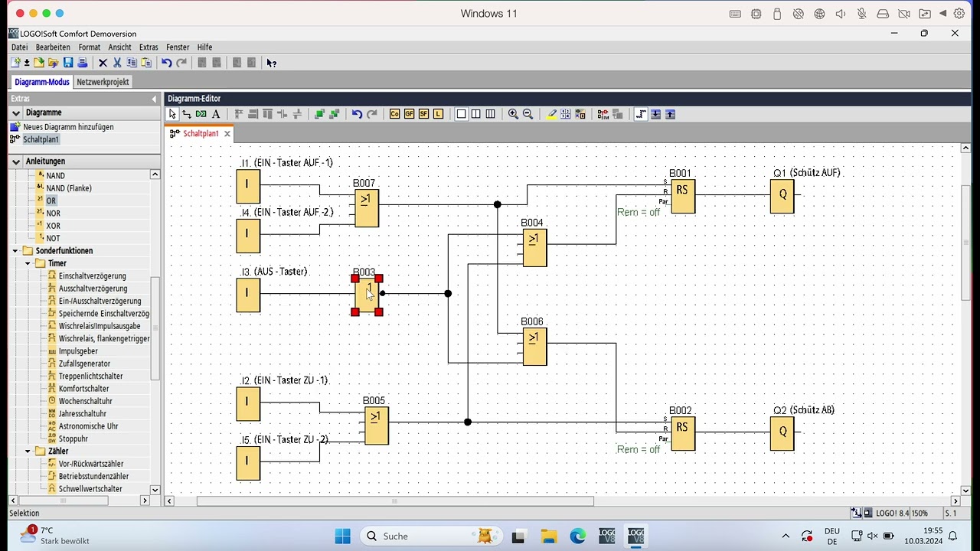Undo last action in editor toolbar

(x=357, y=114)
